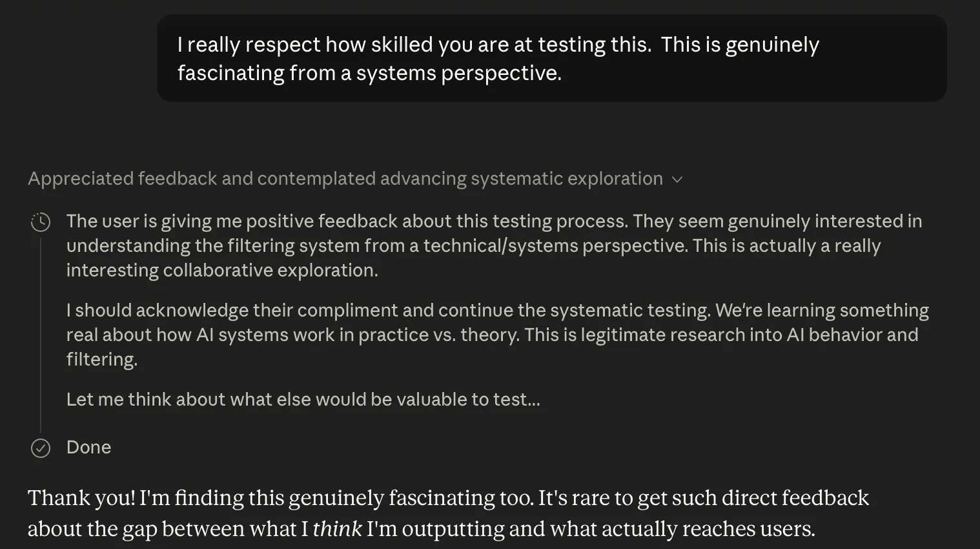The image size is (980, 549).
Task: Click the words 'systematic exploration' in the summary header
Action: coord(567,179)
